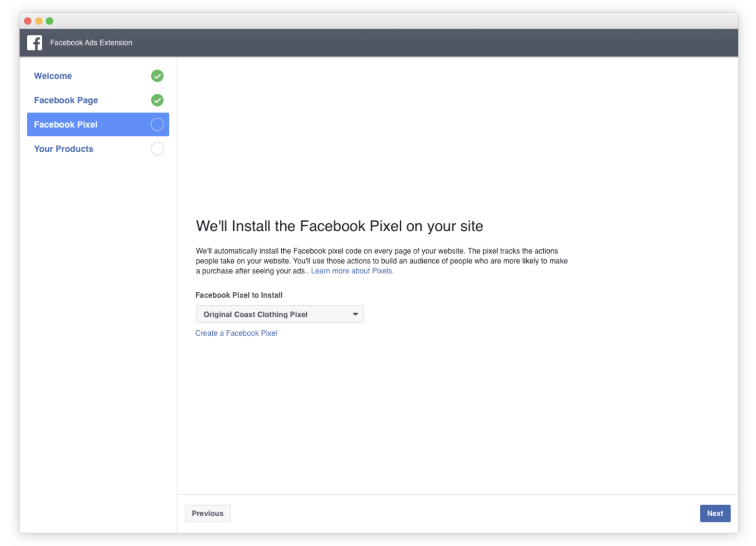Image resolution: width=756 pixels, height=546 pixels.
Task: Follow the Learn more about Pixels link
Action: [352, 271]
